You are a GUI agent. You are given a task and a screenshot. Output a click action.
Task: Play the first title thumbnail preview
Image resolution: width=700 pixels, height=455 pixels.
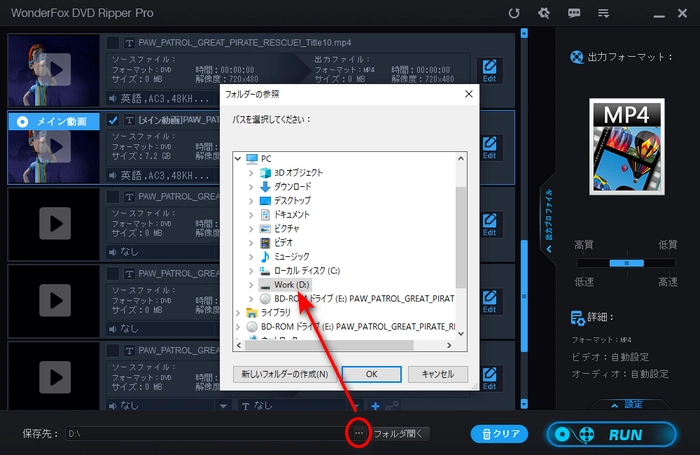pyautogui.click(x=55, y=69)
